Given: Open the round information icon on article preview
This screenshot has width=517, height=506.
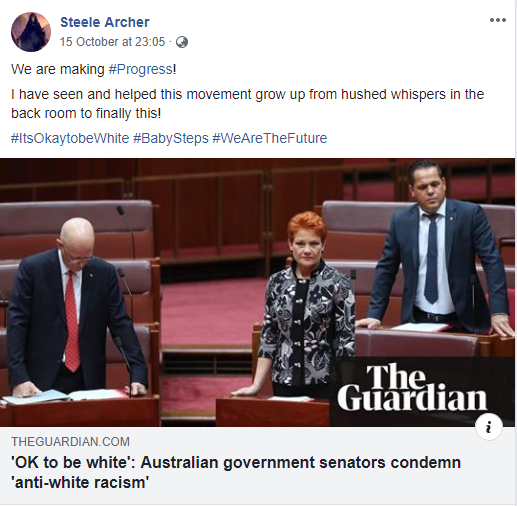Looking at the screenshot, I should point(489,427).
